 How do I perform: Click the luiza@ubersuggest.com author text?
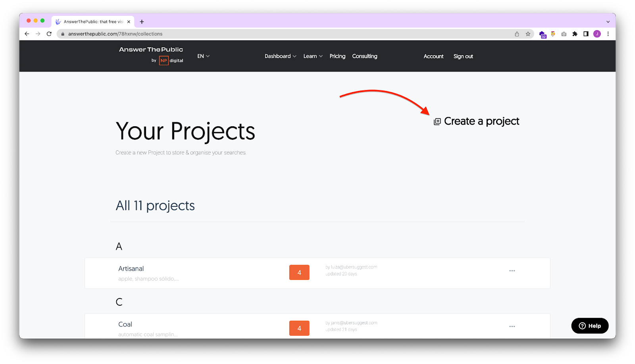[x=351, y=267]
